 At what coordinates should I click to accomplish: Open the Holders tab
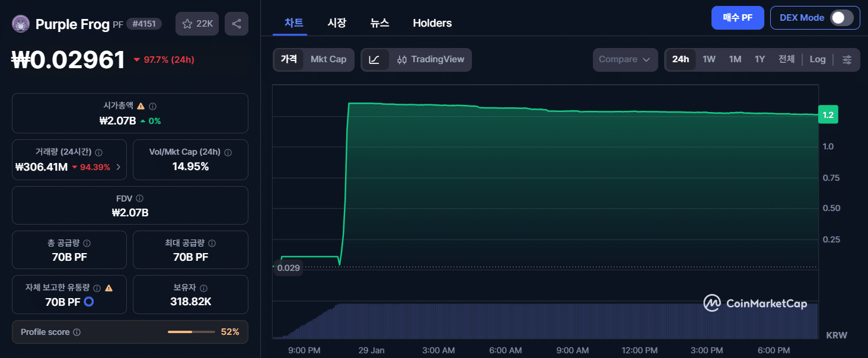point(432,23)
